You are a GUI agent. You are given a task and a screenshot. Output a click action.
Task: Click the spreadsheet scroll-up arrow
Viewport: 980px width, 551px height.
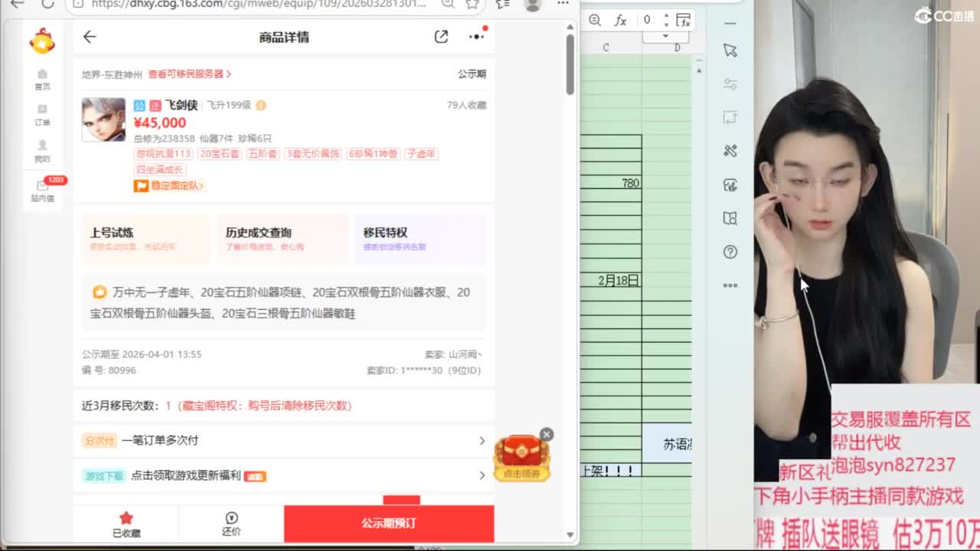(x=698, y=70)
